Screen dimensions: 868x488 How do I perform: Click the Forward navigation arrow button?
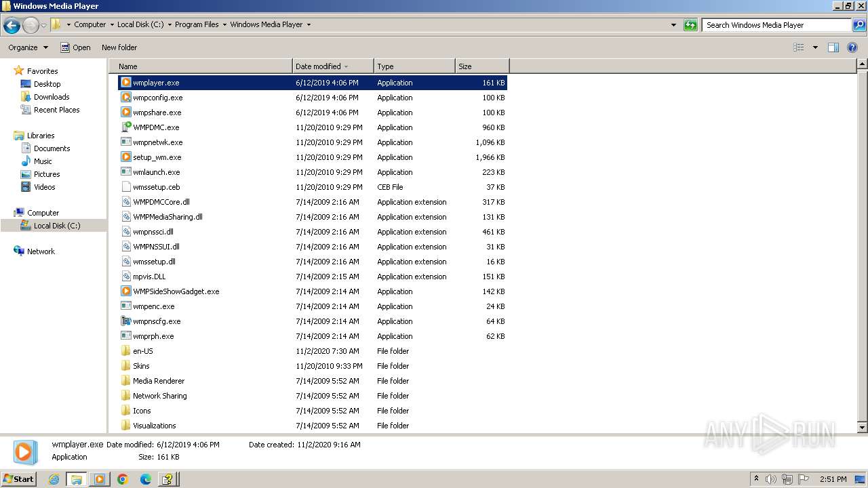31,26
